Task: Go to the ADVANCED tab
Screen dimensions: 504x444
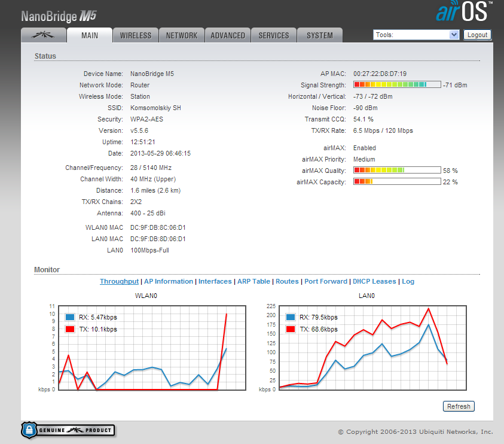Action: (228, 35)
